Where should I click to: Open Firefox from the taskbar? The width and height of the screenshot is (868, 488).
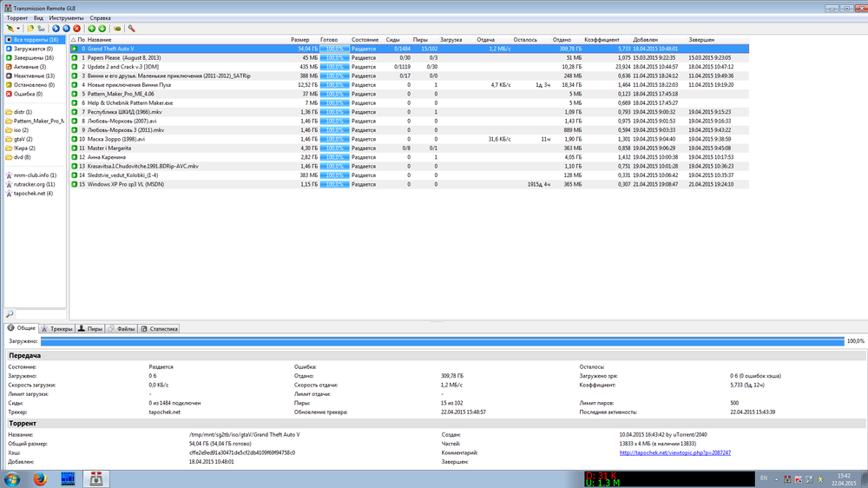pos(40,479)
